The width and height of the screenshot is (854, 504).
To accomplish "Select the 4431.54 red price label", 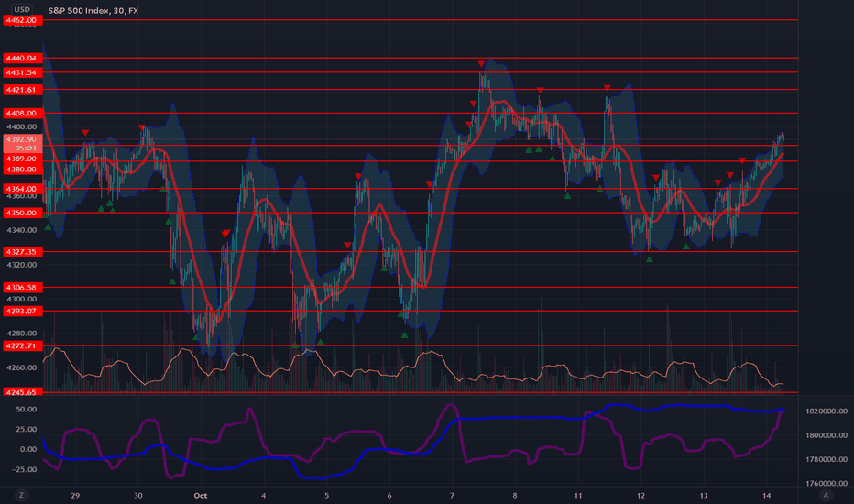I will tap(22, 72).
